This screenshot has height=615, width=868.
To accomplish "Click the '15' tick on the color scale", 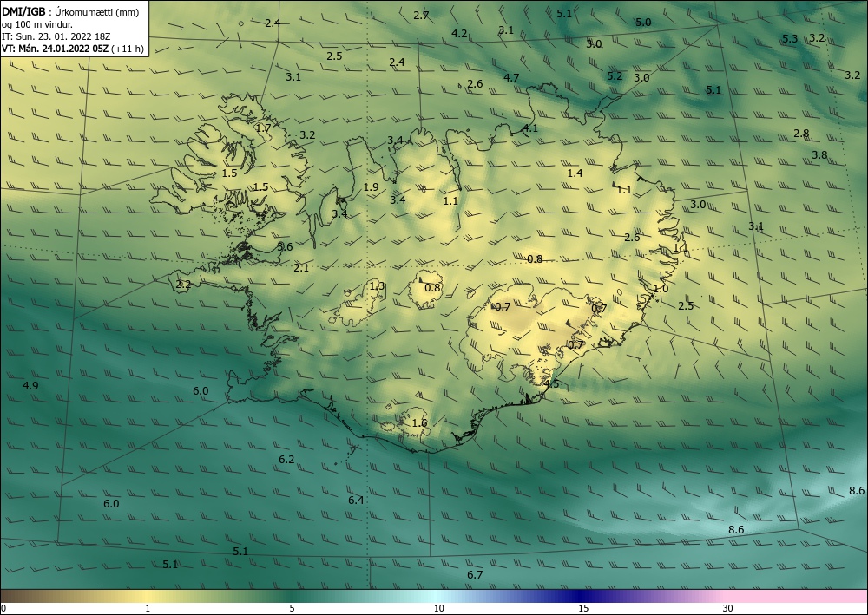I will point(583,608).
